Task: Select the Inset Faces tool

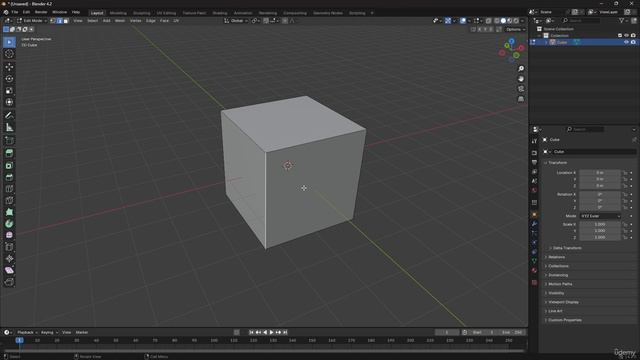Action: point(9,165)
